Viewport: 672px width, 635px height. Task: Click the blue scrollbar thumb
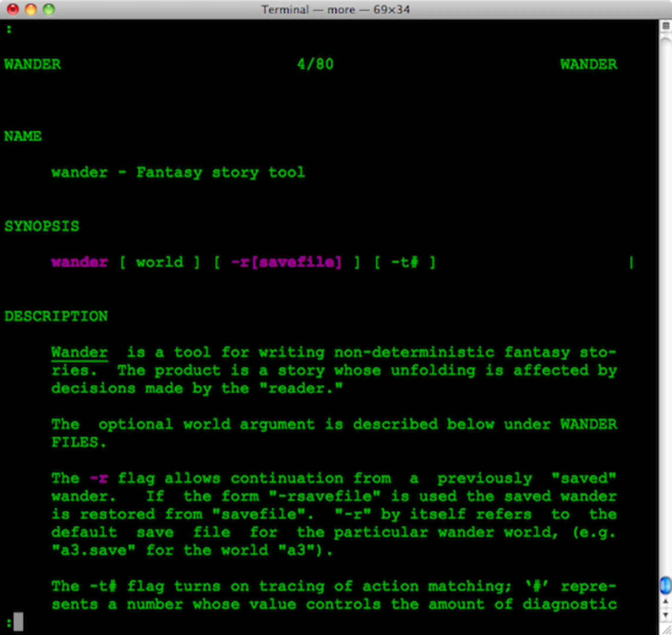(x=665, y=585)
